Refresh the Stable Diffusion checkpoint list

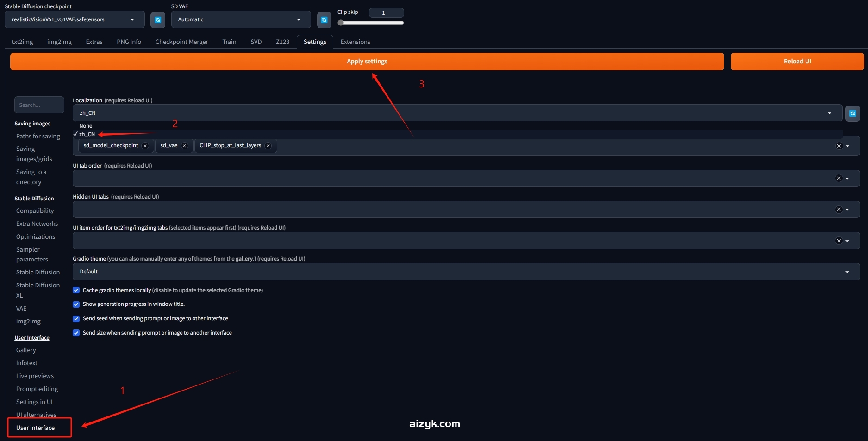(x=157, y=20)
